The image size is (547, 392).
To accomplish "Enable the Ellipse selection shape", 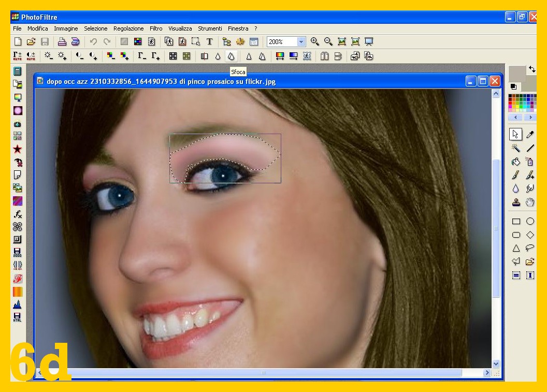I will point(530,221).
